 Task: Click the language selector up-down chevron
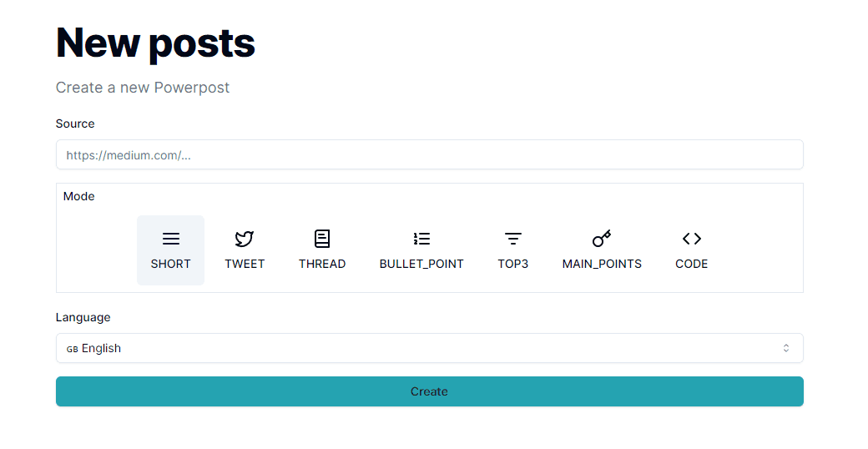(x=785, y=348)
